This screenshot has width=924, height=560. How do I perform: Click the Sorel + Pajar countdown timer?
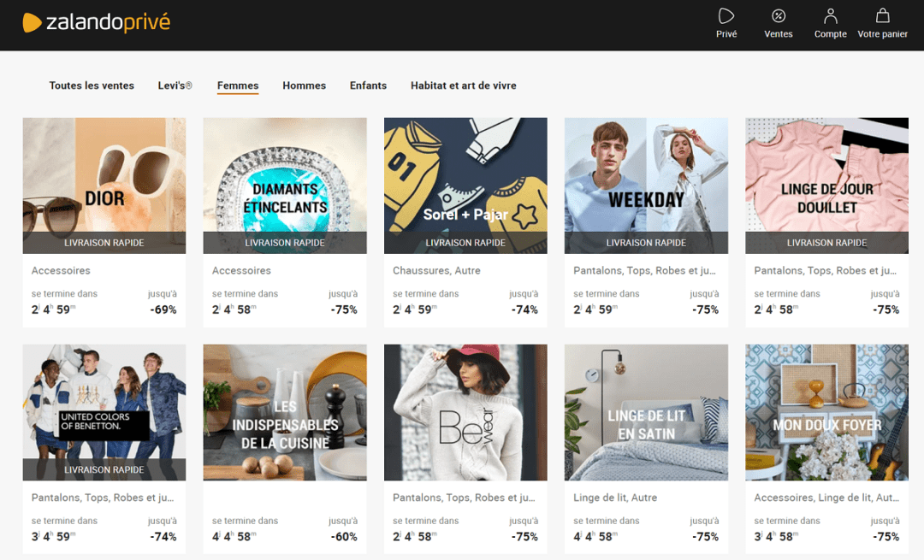(x=415, y=309)
